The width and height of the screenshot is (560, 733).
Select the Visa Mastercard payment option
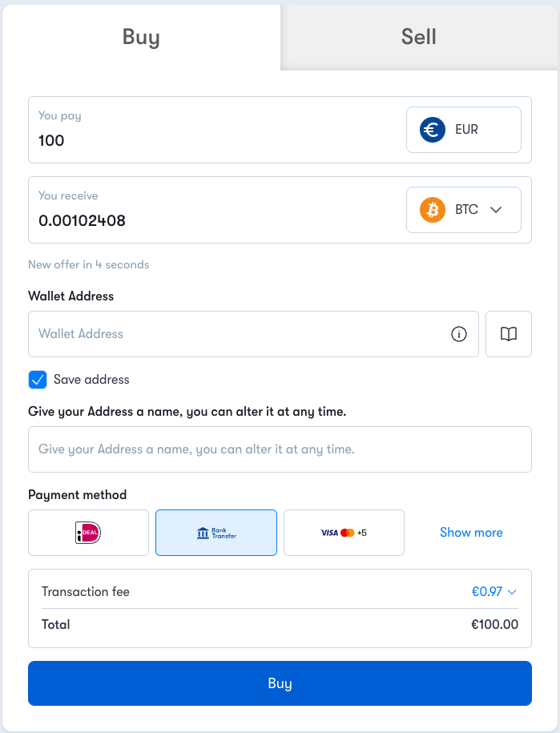pos(344,533)
